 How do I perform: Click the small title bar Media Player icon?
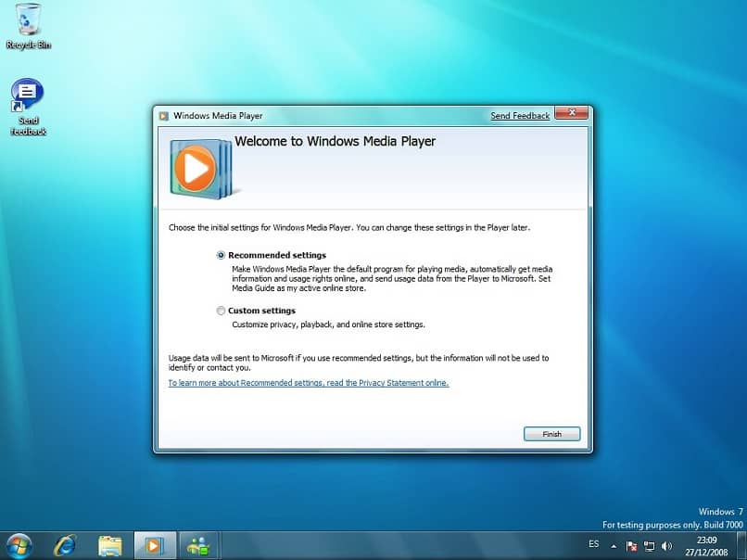click(x=164, y=116)
